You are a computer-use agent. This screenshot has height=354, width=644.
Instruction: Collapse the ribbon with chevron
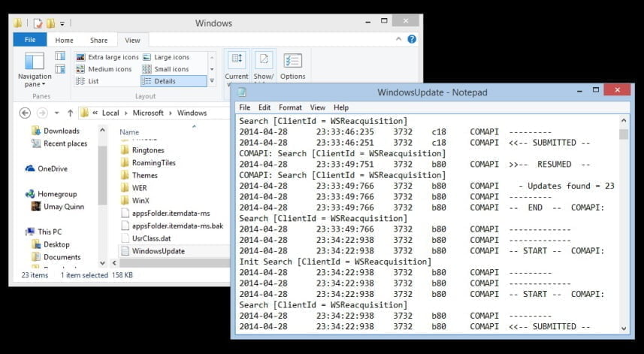398,39
